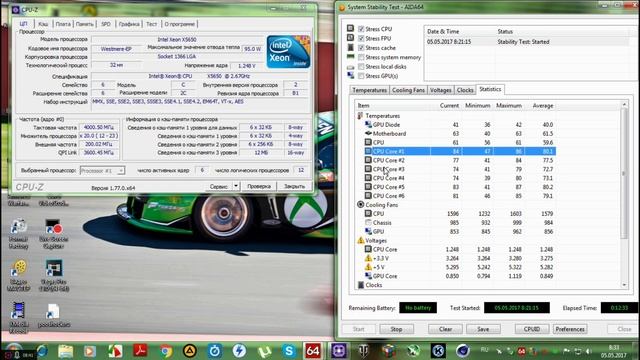Click the +5 V warning icon
The height and width of the screenshot is (360, 640).
[x=368, y=267]
